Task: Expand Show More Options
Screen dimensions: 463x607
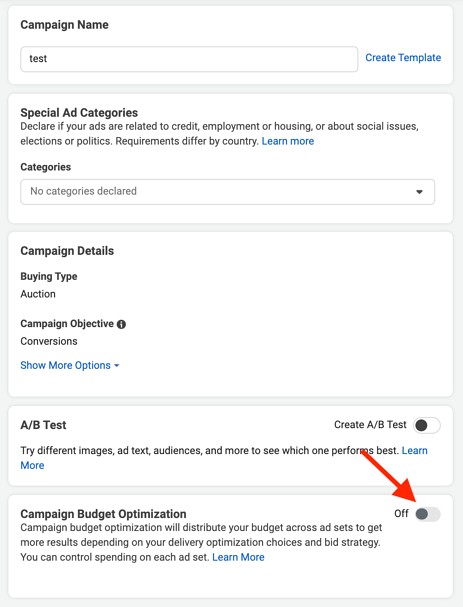Action: tap(70, 365)
